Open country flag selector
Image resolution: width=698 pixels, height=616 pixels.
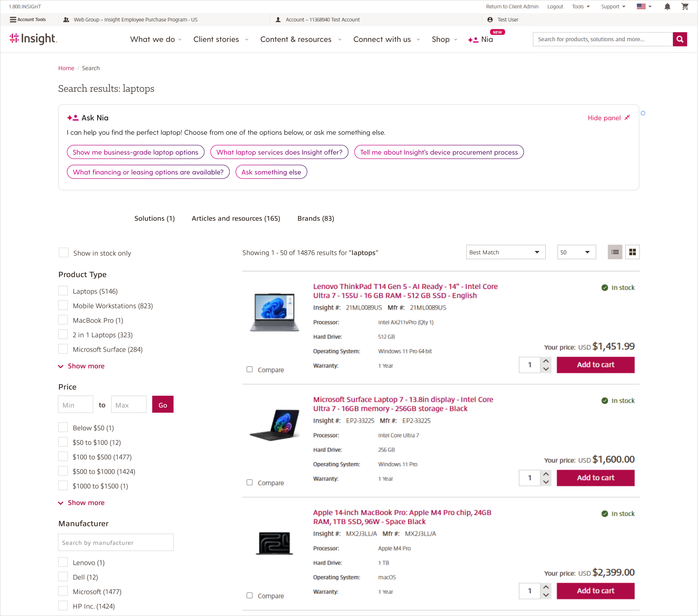(644, 6)
